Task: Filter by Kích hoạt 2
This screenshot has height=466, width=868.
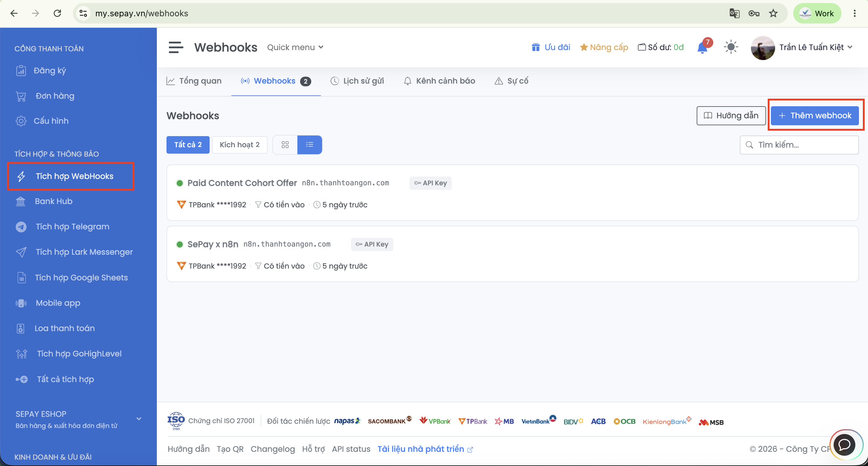Action: click(x=239, y=145)
